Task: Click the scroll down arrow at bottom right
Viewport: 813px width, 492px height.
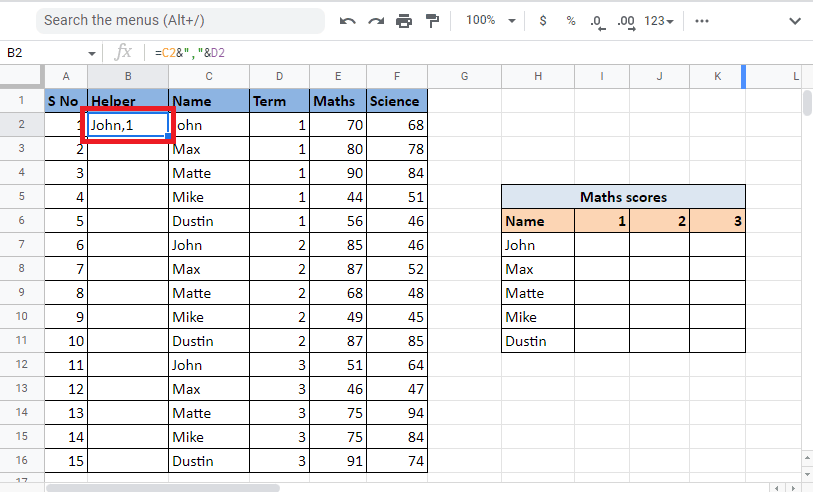Action: [807, 474]
